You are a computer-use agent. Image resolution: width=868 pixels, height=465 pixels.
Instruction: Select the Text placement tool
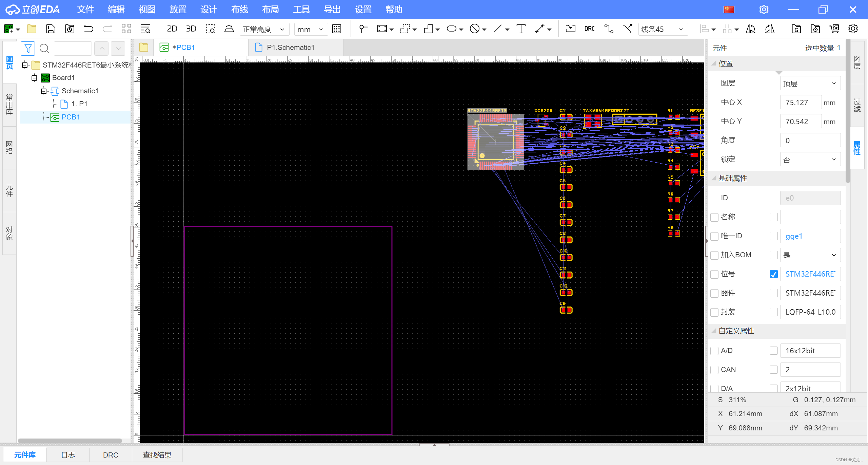click(521, 29)
